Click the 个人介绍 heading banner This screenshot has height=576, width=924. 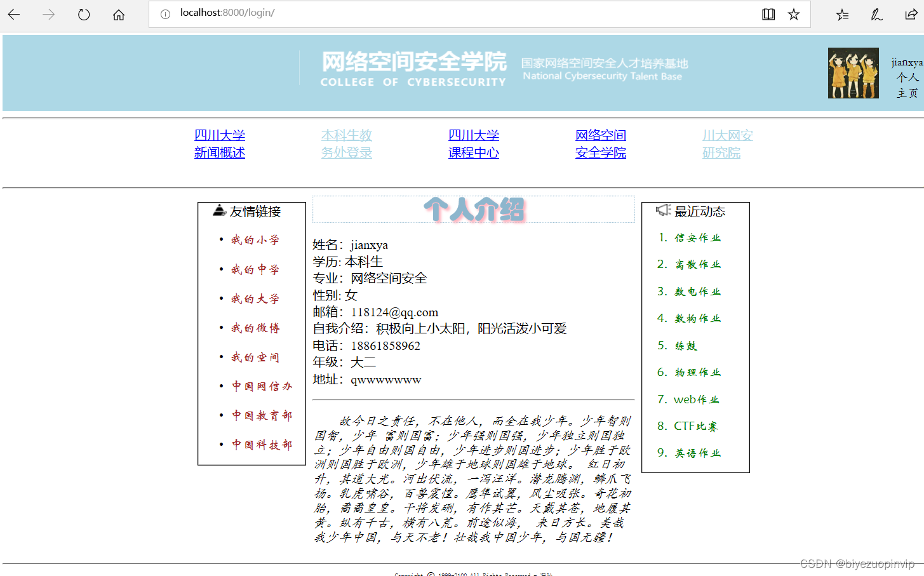(x=474, y=210)
